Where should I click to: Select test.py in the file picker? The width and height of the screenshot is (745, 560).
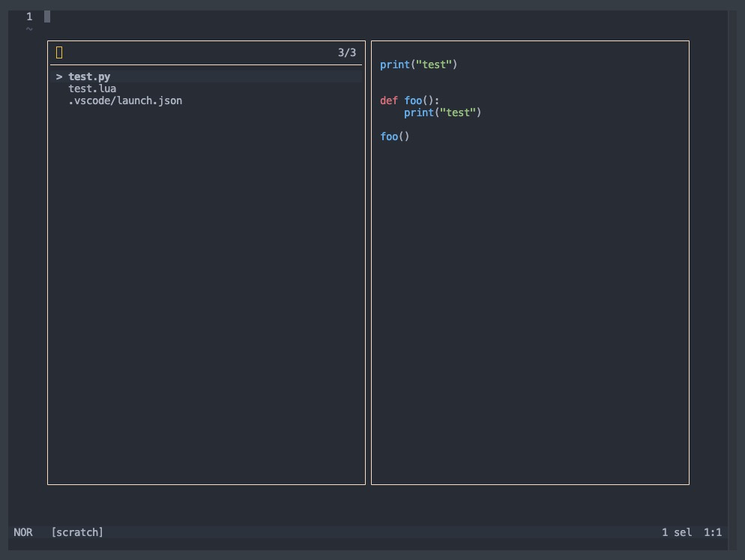point(89,76)
